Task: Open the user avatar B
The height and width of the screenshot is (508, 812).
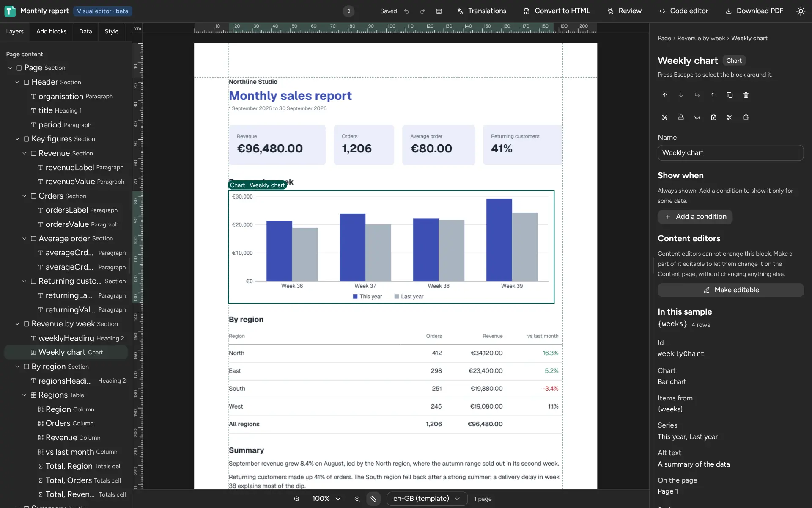Action: click(x=348, y=11)
